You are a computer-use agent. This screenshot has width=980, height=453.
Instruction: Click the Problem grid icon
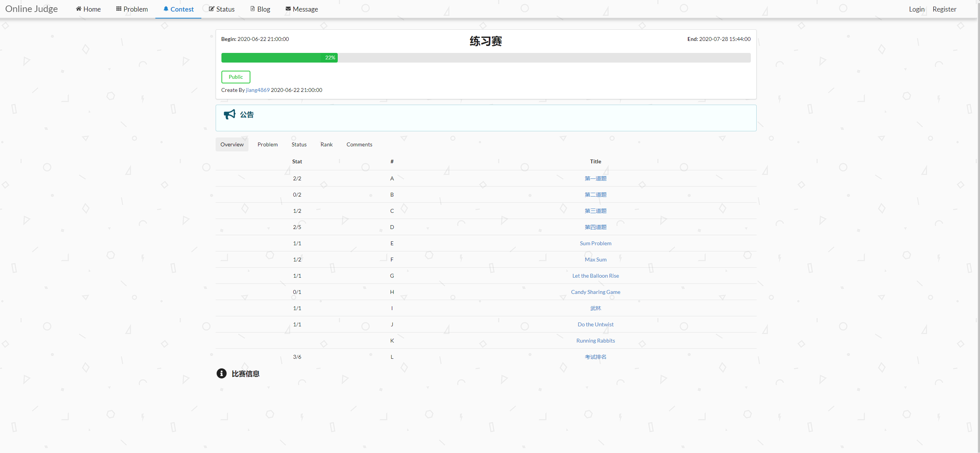(x=119, y=9)
